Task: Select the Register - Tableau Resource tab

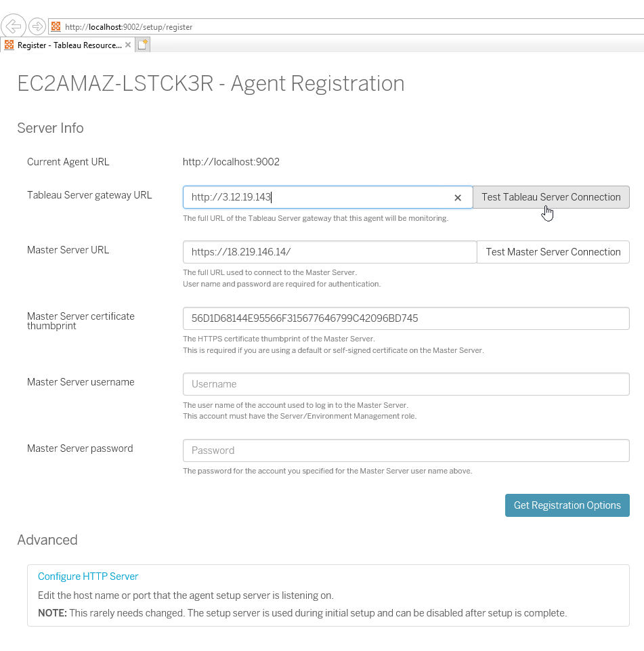Action: click(x=69, y=45)
